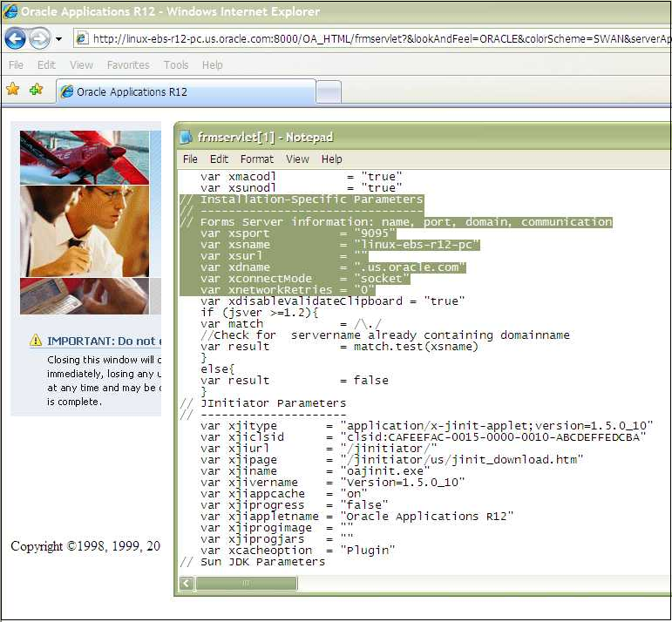
Task: Click the Internet Explorer logo in title bar
Action: click(10, 11)
